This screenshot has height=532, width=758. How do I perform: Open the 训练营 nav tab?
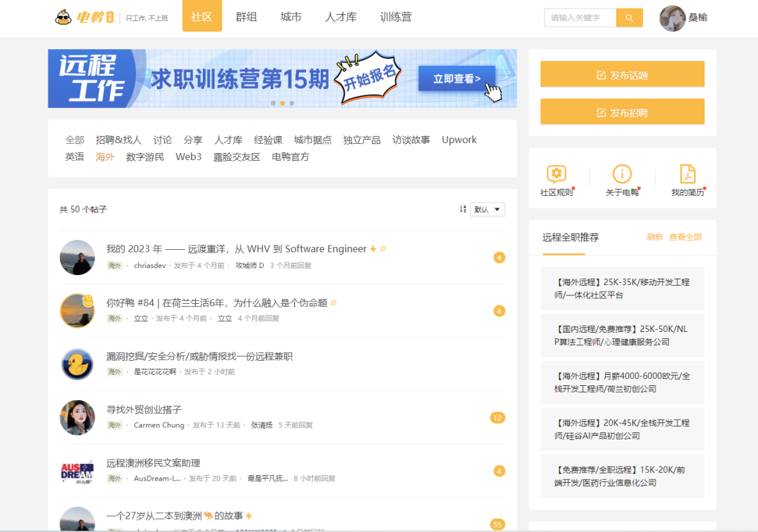pos(395,17)
